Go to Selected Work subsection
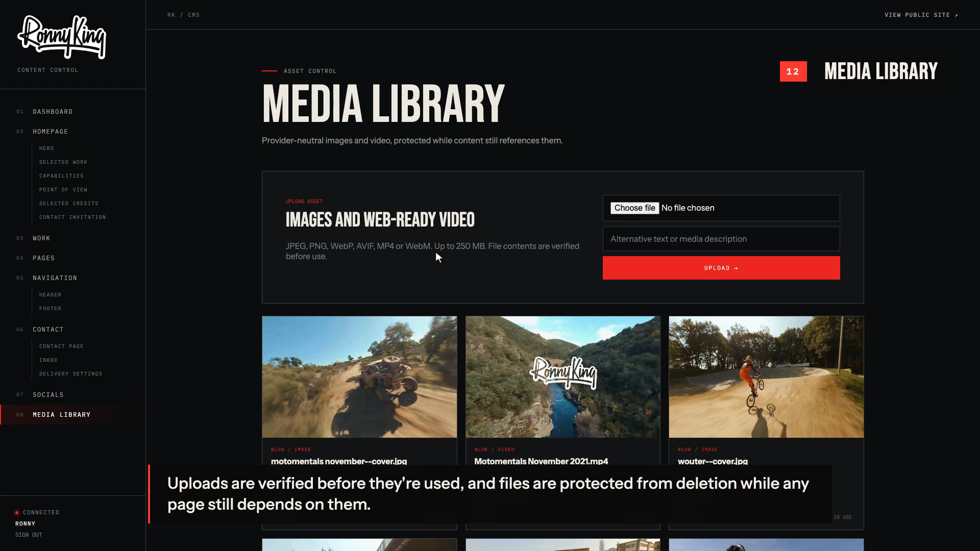 (63, 162)
